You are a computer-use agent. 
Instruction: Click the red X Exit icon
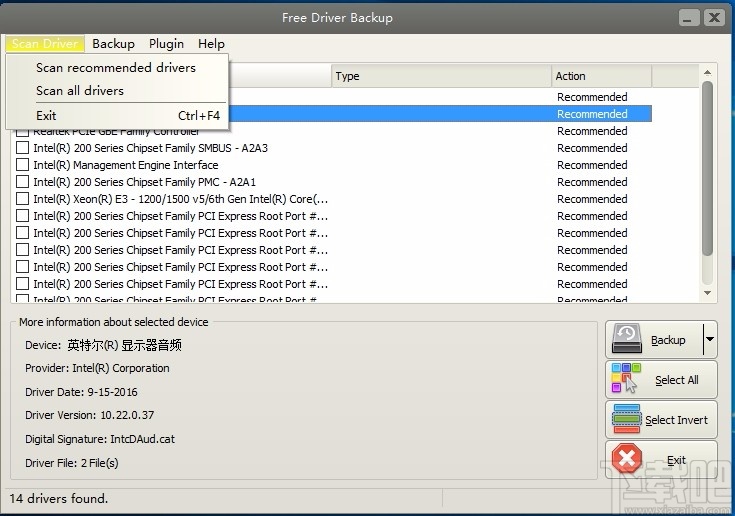coord(627,458)
